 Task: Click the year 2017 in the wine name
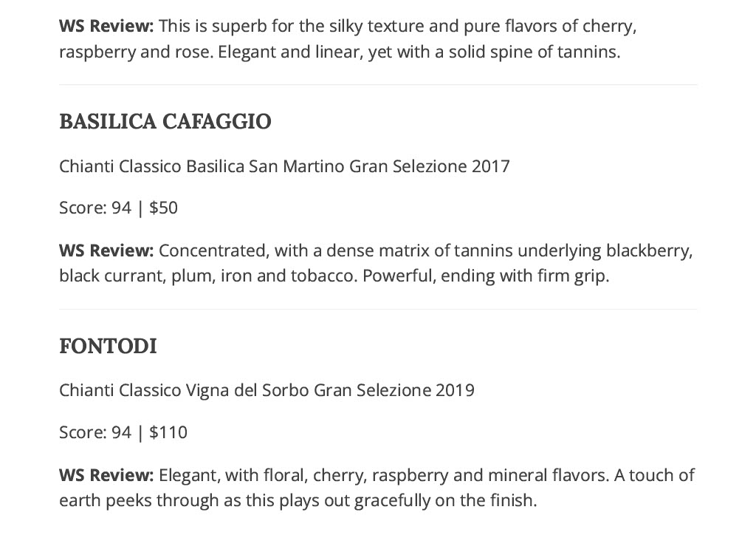point(491,166)
